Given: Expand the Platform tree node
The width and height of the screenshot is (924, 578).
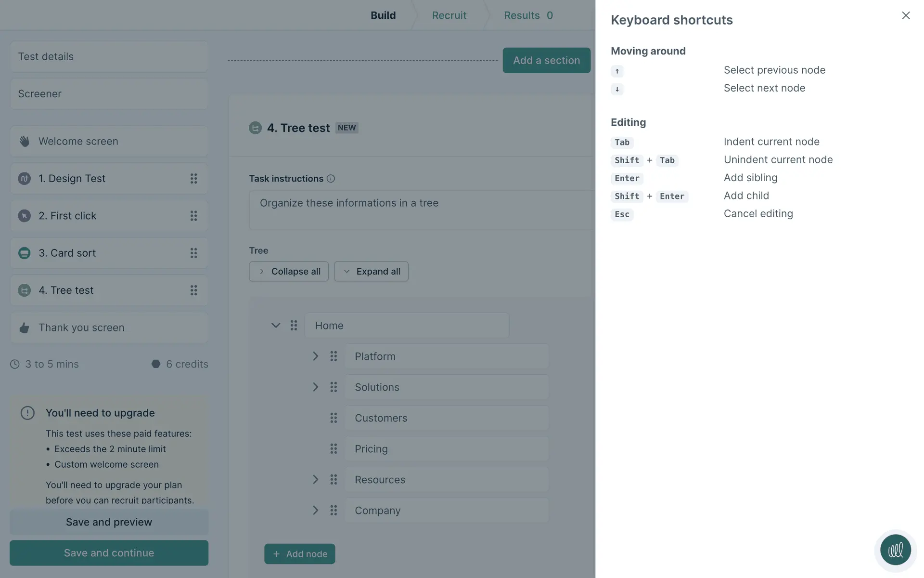Looking at the screenshot, I should coord(315,356).
